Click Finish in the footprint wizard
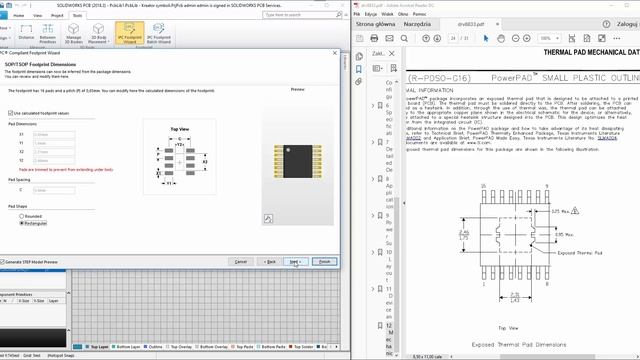This screenshot has height=360, width=640. 324,262
